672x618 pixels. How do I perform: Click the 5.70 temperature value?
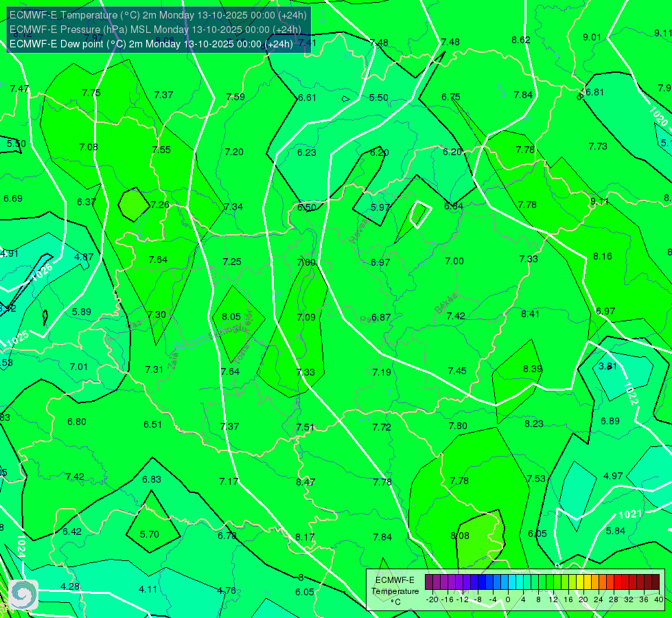tap(150, 534)
